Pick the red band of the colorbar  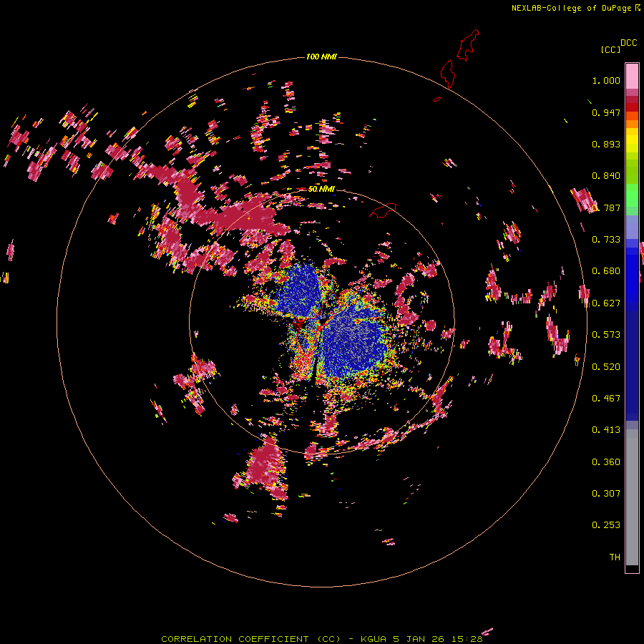(x=632, y=107)
